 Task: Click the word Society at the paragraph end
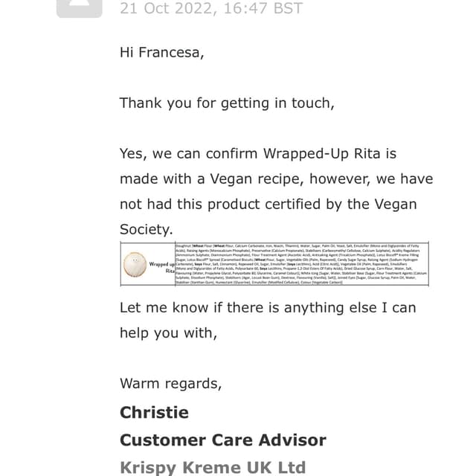147,229
